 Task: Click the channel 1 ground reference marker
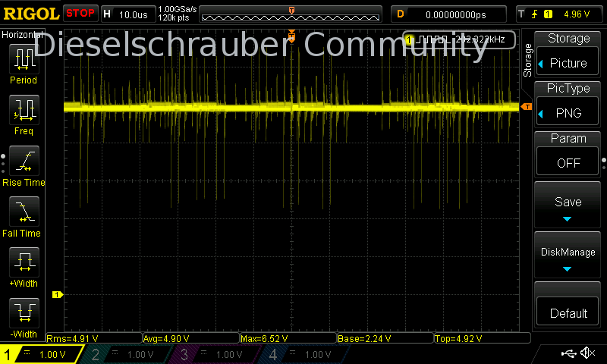[58, 295]
